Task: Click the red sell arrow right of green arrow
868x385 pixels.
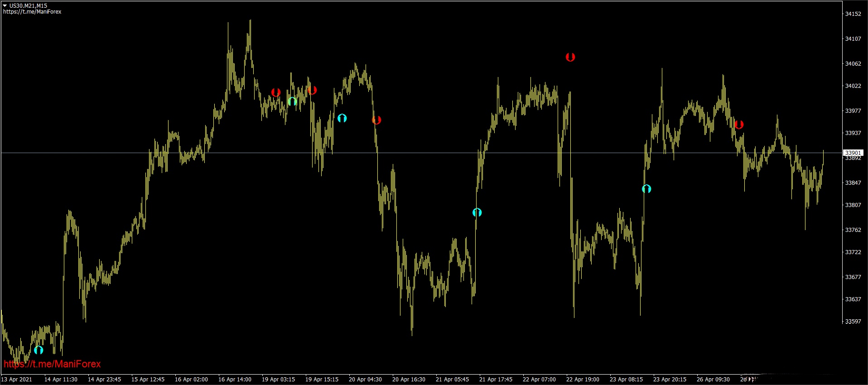Action: (x=312, y=91)
